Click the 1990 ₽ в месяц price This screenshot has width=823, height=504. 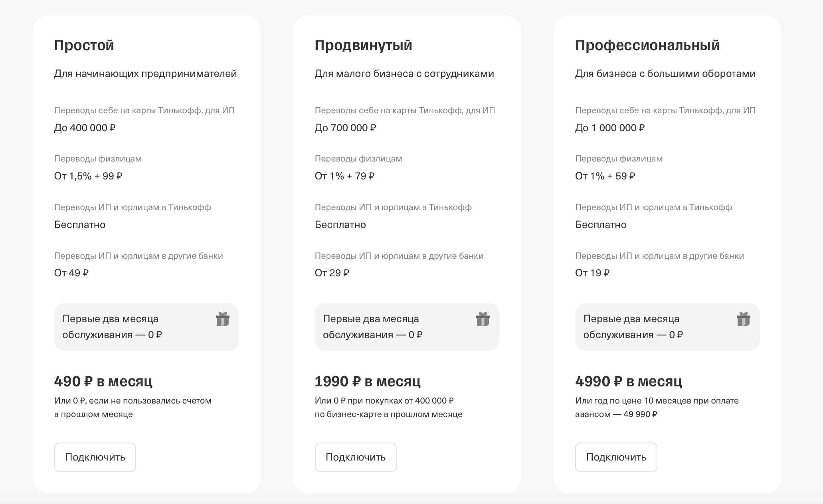coord(368,382)
